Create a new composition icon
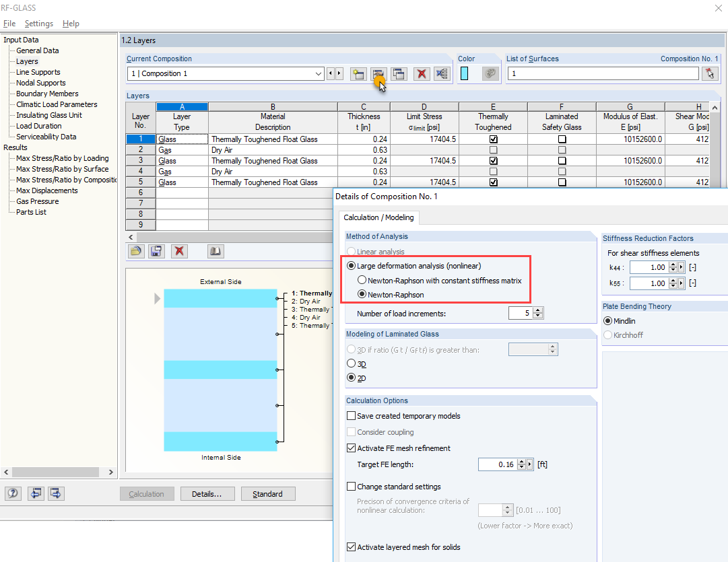 (x=358, y=74)
